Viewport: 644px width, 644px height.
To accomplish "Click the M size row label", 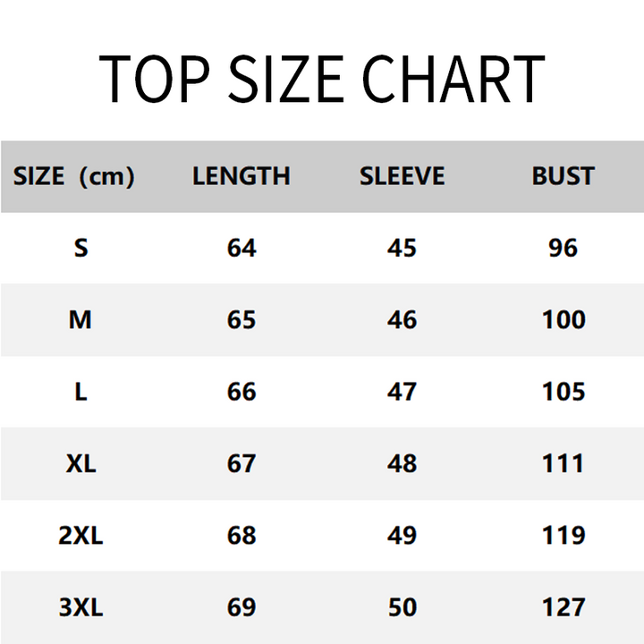I will [80, 319].
